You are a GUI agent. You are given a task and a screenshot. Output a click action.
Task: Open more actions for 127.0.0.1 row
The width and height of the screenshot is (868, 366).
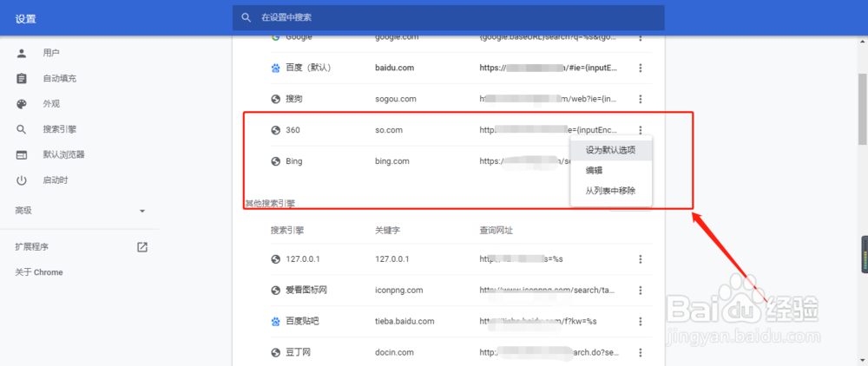[x=641, y=258]
